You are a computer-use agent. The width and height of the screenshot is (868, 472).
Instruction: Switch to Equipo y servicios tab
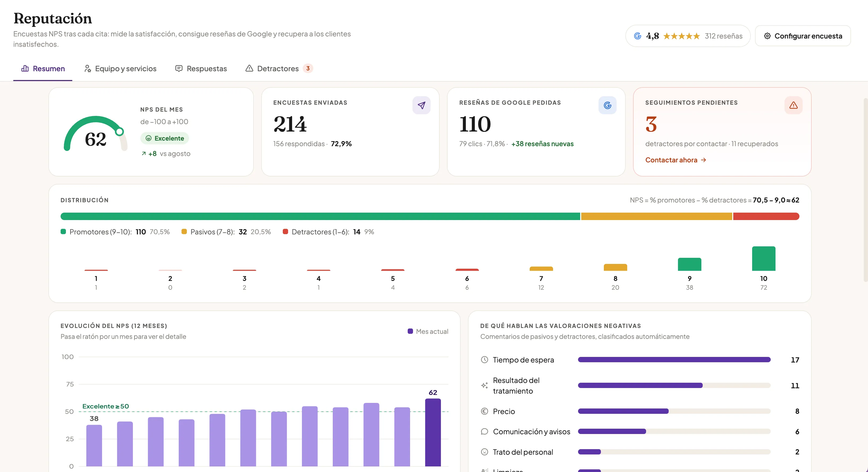click(x=120, y=69)
